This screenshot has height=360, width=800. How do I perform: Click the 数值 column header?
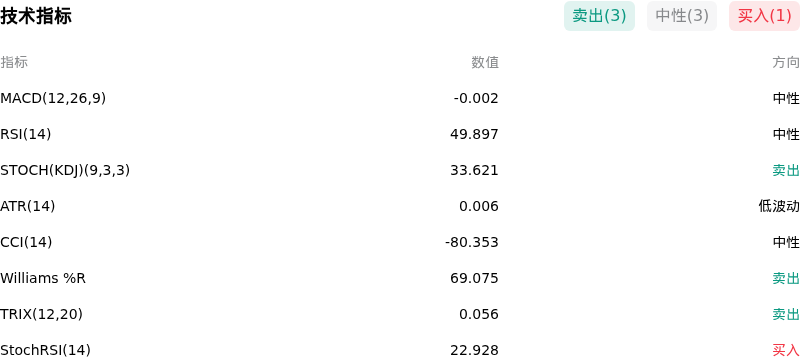coord(485,62)
